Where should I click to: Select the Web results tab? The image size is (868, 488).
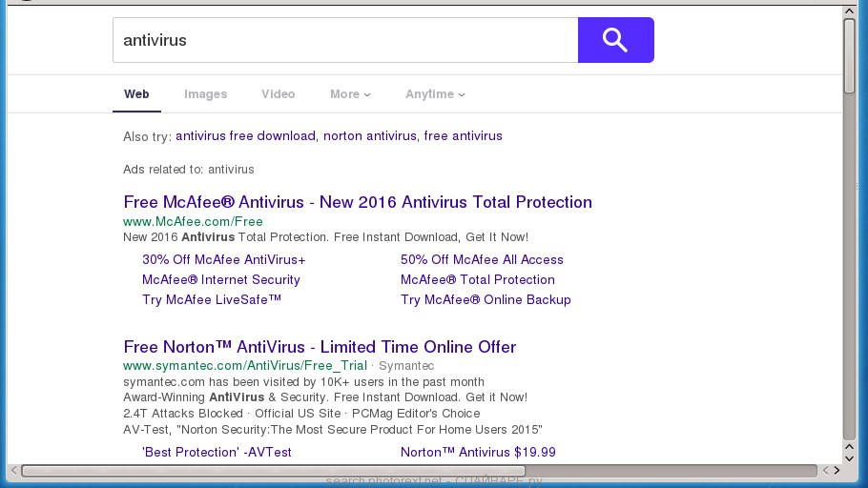136,94
